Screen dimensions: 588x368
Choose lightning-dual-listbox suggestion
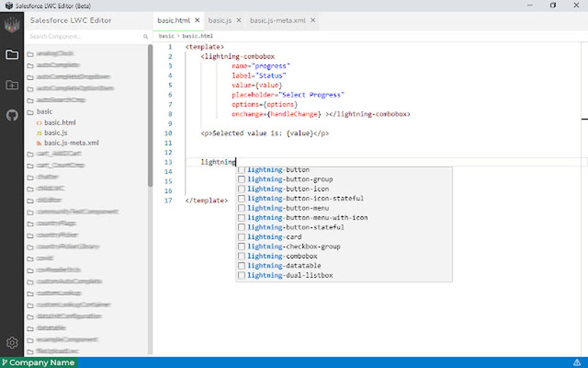pyautogui.click(x=290, y=276)
